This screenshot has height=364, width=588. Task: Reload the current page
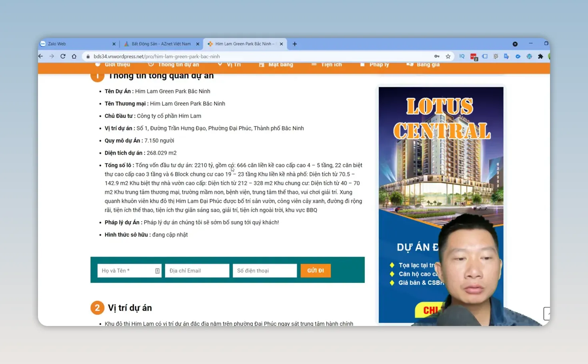(63, 56)
